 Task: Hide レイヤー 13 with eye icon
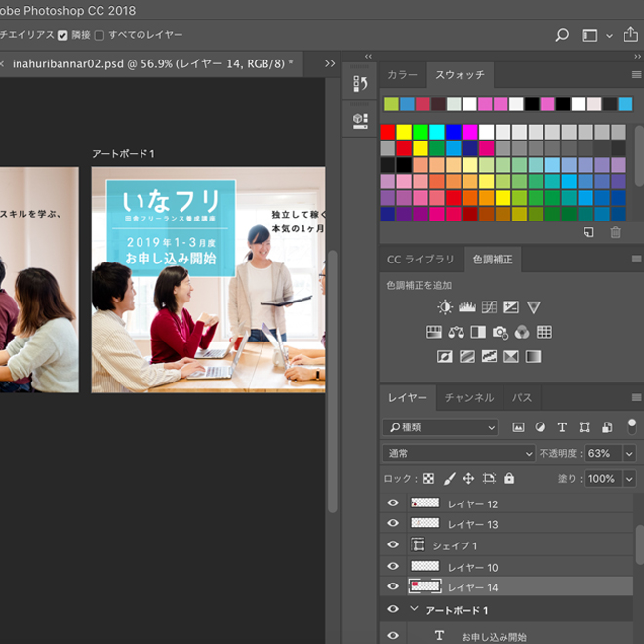click(x=393, y=523)
